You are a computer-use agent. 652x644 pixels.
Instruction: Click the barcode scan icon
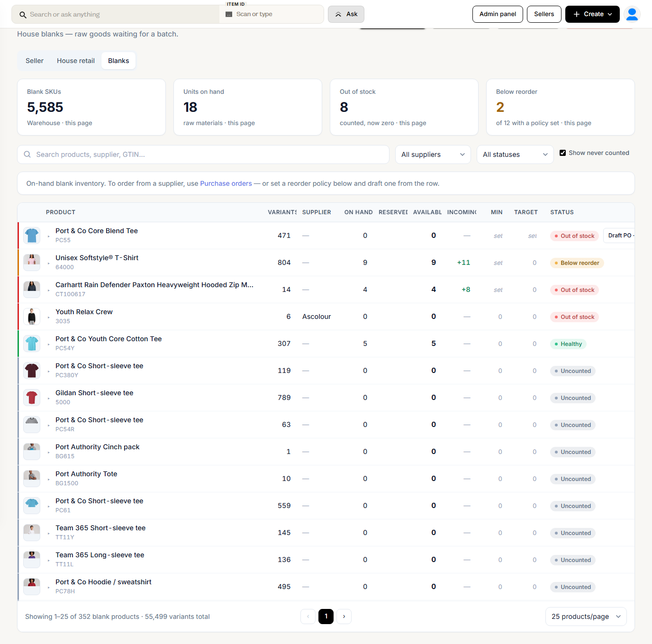click(x=229, y=14)
